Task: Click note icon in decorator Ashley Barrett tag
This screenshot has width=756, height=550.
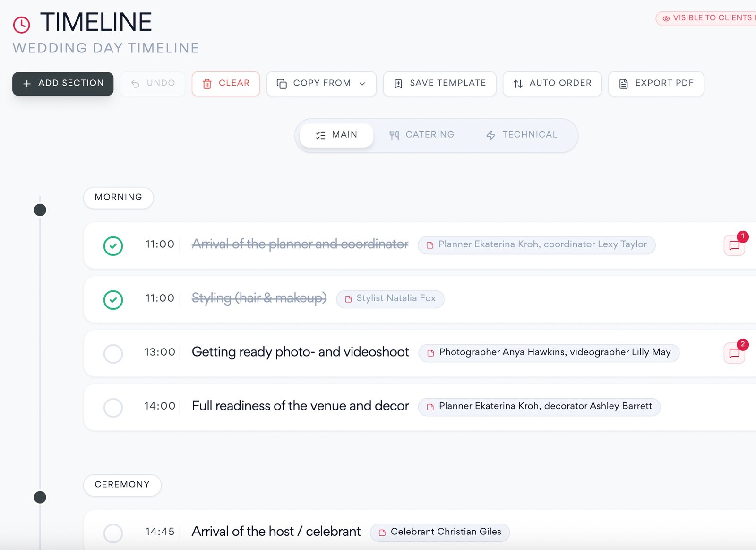Action: 430,407
